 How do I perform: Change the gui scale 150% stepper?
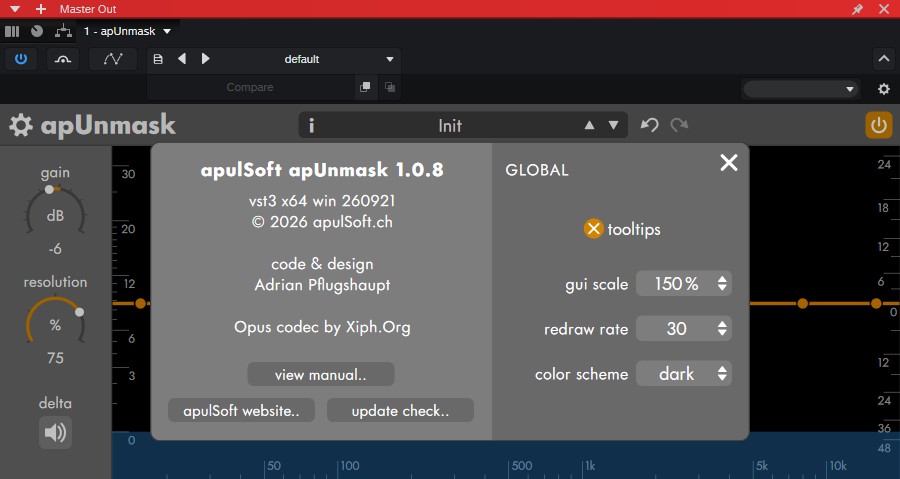[x=684, y=283]
